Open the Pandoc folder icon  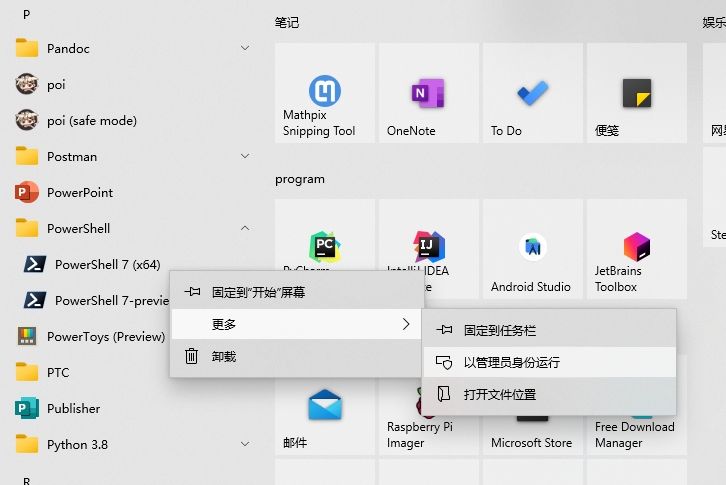tap(27, 48)
